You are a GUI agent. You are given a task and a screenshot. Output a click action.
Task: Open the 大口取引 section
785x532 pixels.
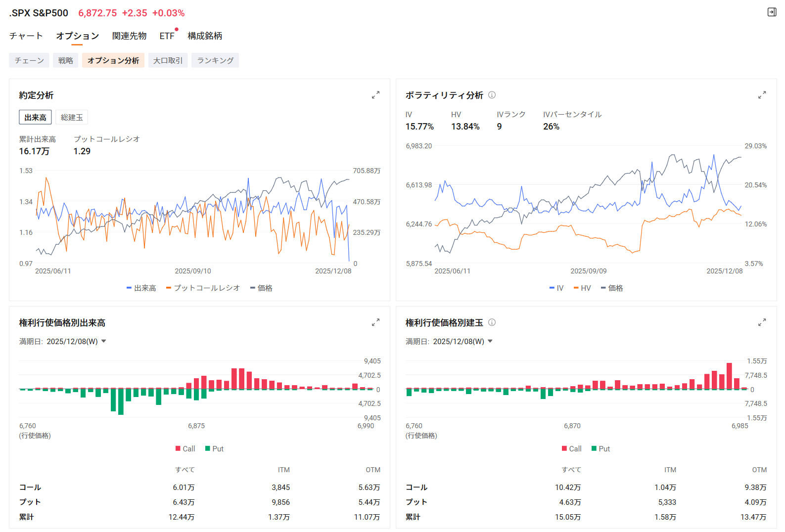(x=168, y=60)
